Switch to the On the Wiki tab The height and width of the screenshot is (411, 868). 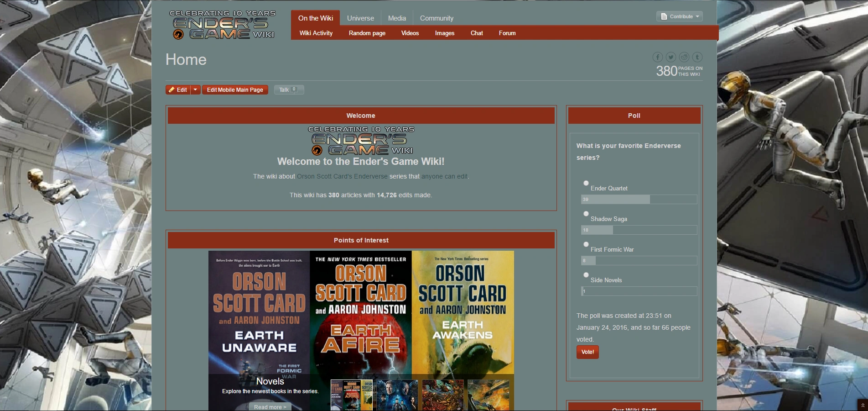pyautogui.click(x=316, y=18)
